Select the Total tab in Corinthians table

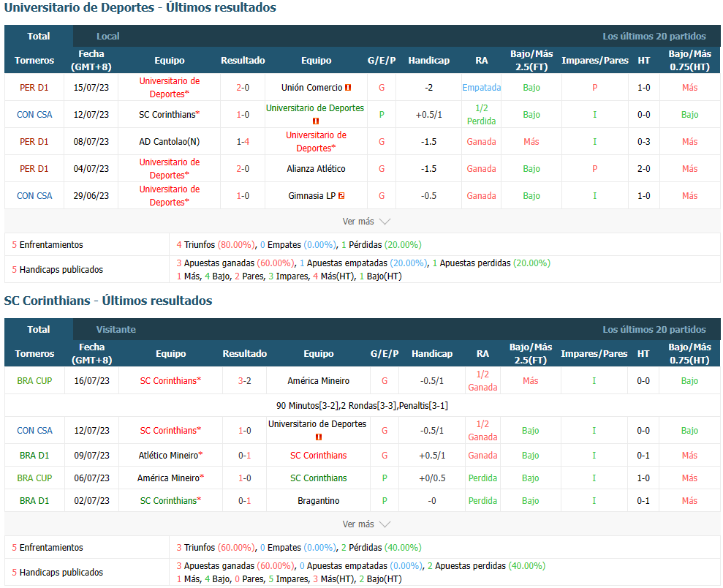39,329
